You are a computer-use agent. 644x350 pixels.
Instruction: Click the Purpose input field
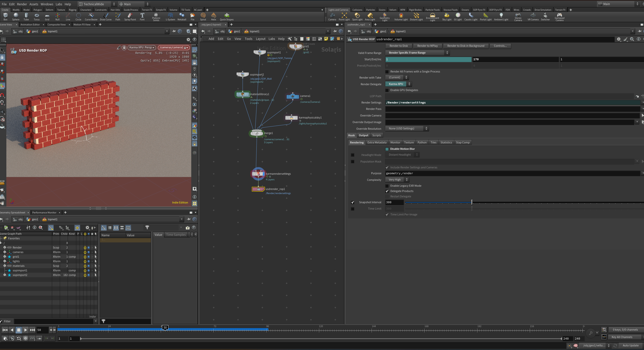[x=513, y=173]
